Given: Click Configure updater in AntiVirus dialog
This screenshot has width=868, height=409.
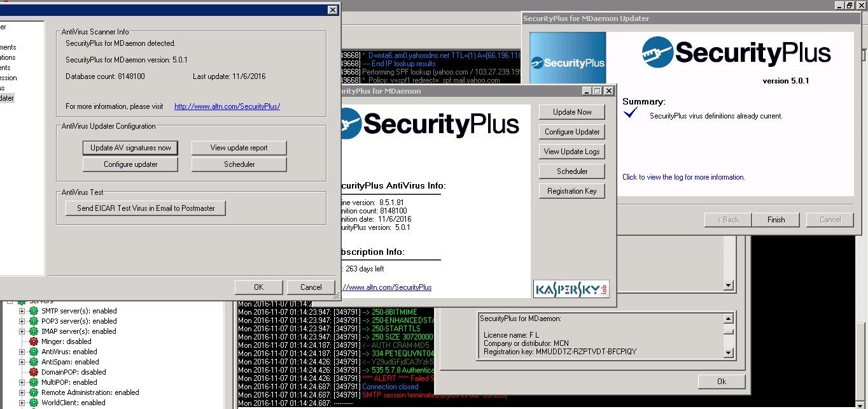Looking at the screenshot, I should (x=130, y=164).
